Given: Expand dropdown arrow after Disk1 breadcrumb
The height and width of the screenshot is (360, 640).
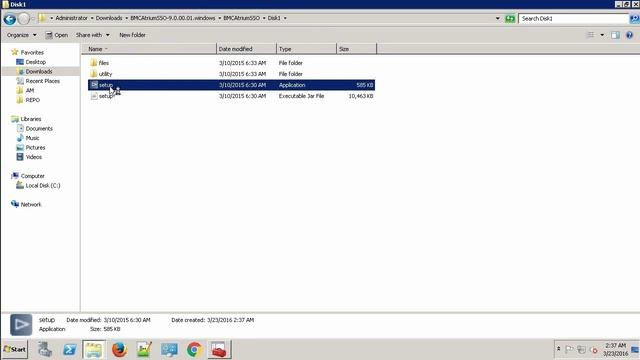Looking at the screenshot, I should [x=285, y=18].
